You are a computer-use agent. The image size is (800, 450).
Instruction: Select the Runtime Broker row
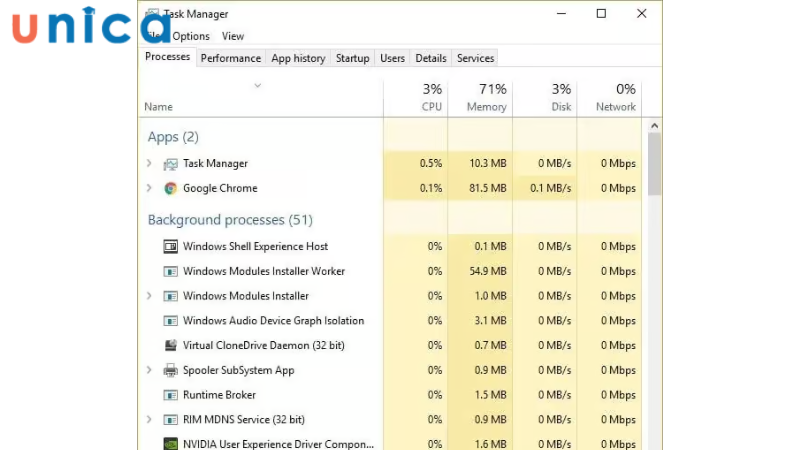pos(390,395)
